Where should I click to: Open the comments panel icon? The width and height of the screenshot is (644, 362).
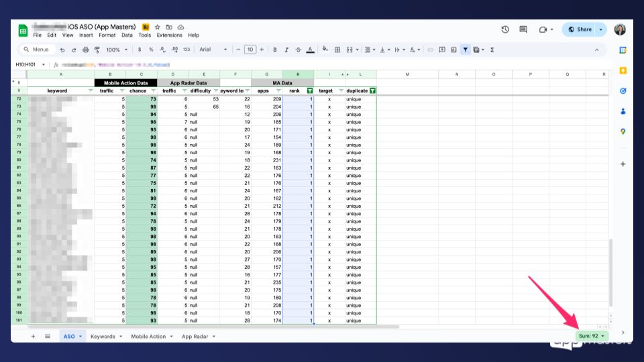click(x=523, y=29)
